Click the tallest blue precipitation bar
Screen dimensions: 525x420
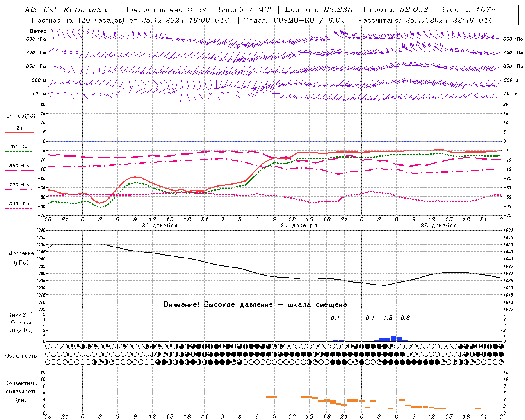tap(394, 338)
